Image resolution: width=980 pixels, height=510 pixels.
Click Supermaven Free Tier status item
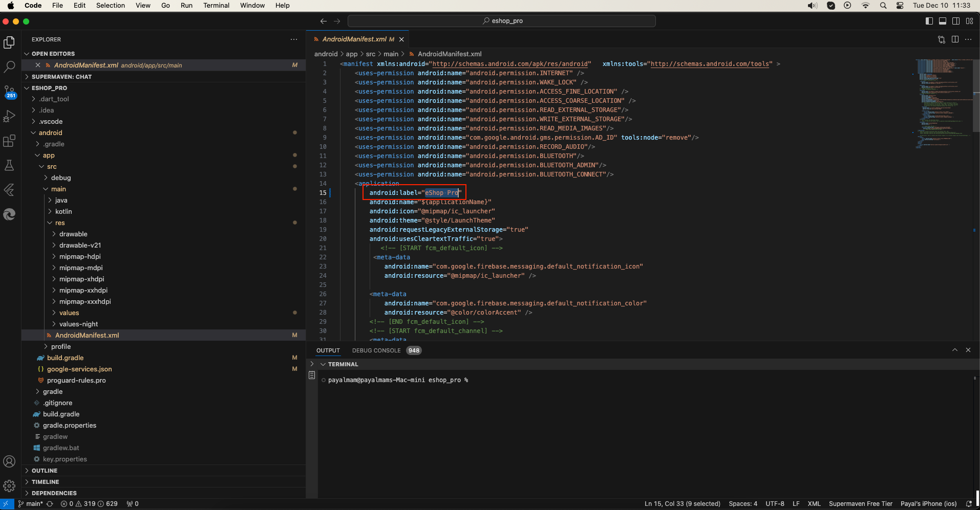click(x=861, y=504)
